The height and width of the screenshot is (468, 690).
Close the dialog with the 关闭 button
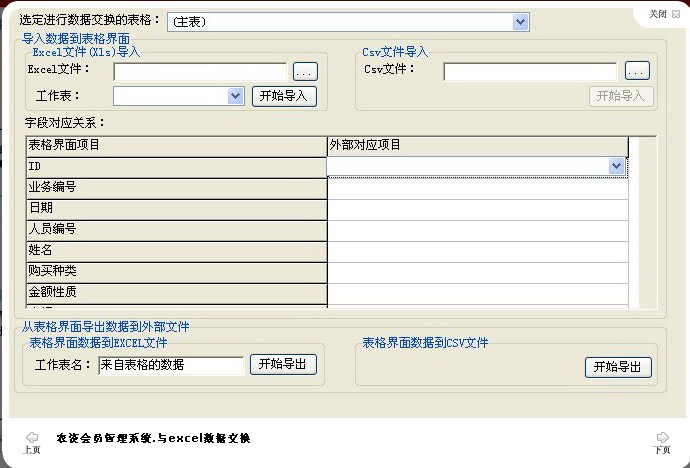point(664,14)
